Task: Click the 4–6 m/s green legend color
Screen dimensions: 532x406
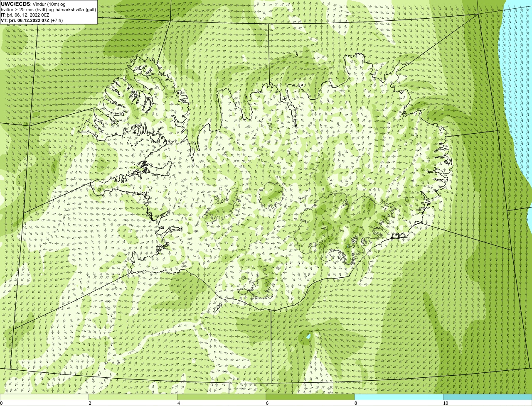Action: (x=222, y=397)
